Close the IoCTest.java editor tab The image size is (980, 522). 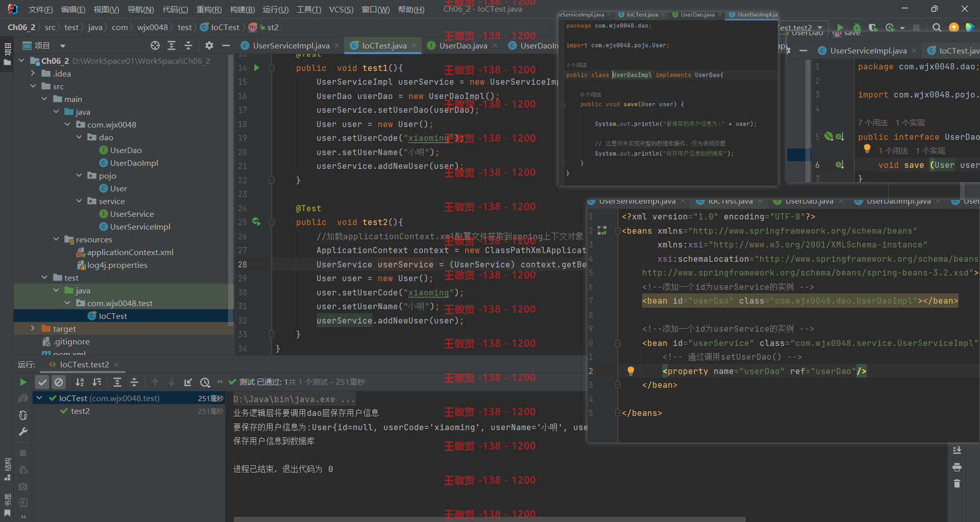414,46
